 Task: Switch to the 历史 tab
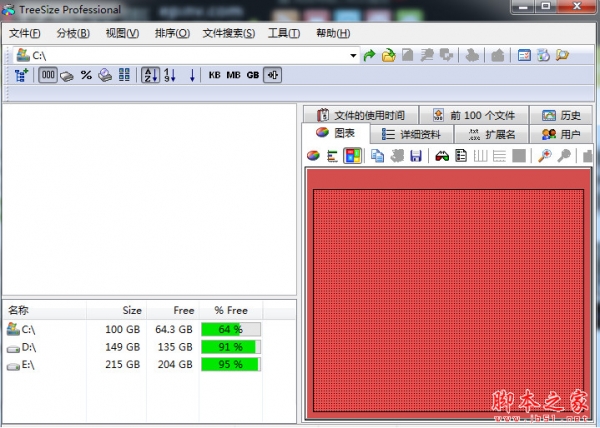(561, 115)
